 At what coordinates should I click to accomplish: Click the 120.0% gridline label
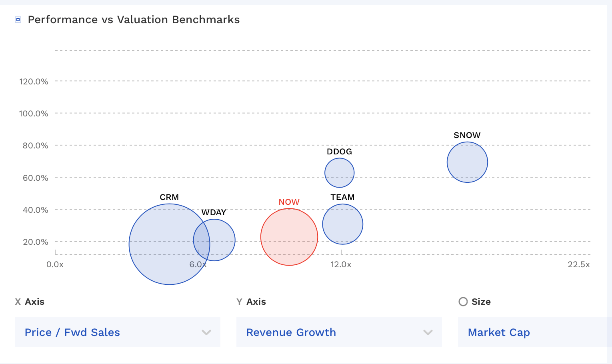click(x=34, y=81)
